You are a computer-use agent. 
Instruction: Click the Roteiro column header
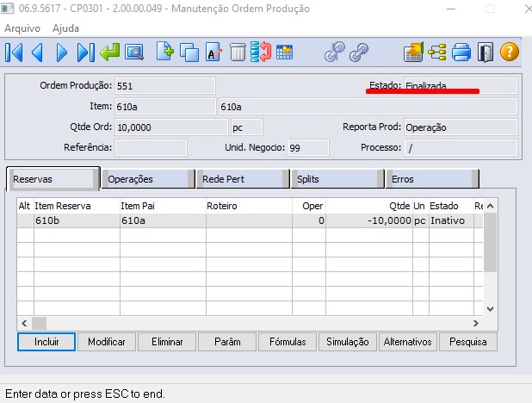click(x=249, y=206)
